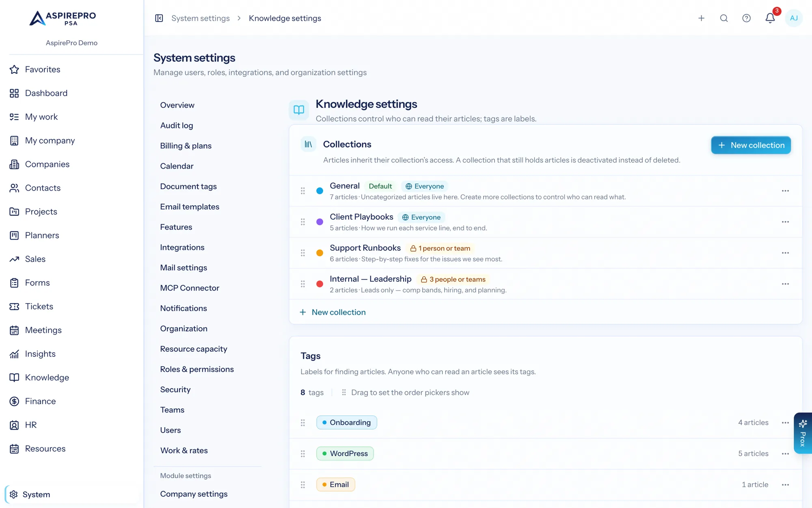812x508 pixels.
Task: Open MCP Connector settings
Action: point(190,288)
